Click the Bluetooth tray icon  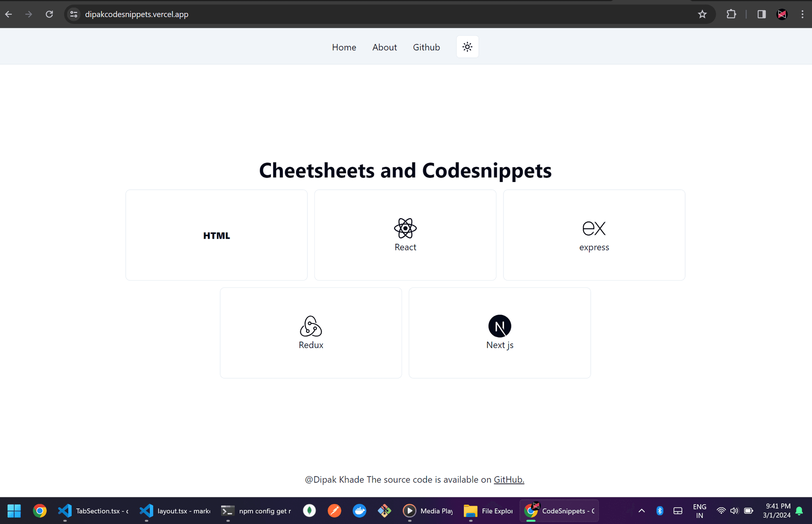[x=660, y=511]
